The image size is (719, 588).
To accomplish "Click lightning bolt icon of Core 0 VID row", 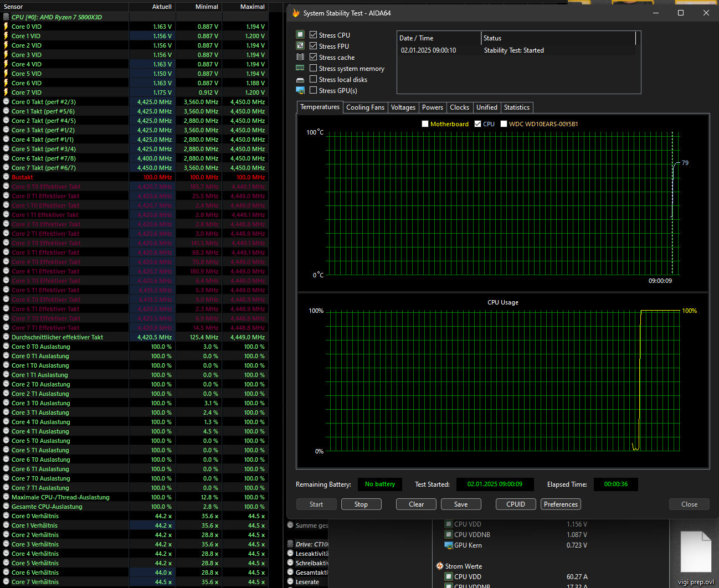I will tap(6, 27).
